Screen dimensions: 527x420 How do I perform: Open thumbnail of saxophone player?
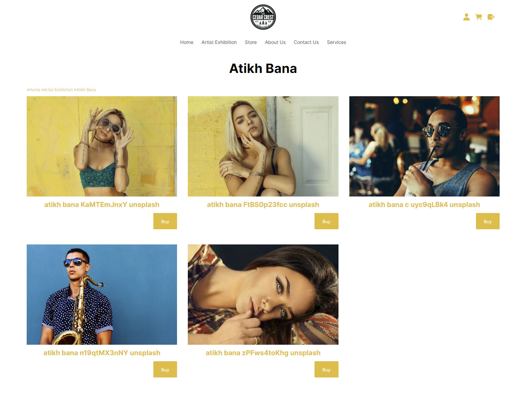[x=102, y=294]
